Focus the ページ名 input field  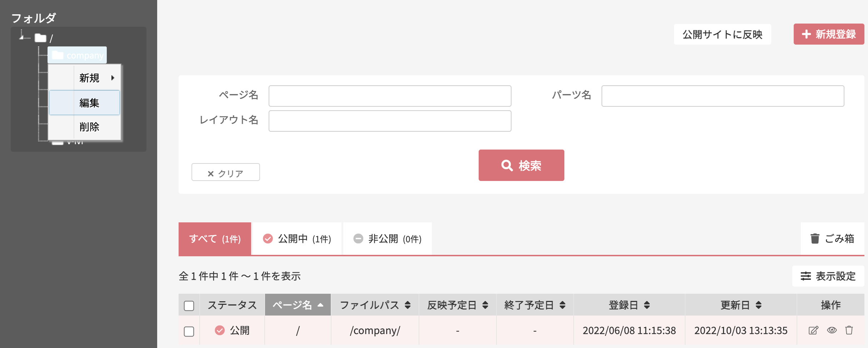pos(390,96)
